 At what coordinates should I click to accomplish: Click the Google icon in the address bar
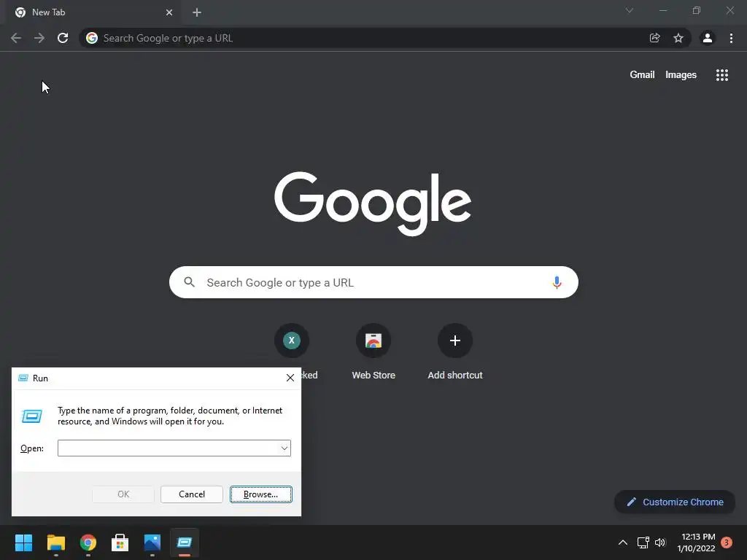click(x=92, y=38)
